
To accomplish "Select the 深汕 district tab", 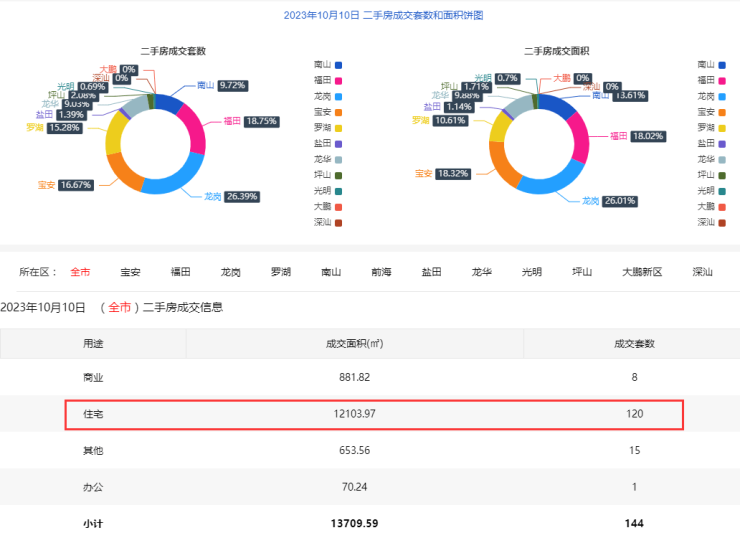I will [702, 272].
